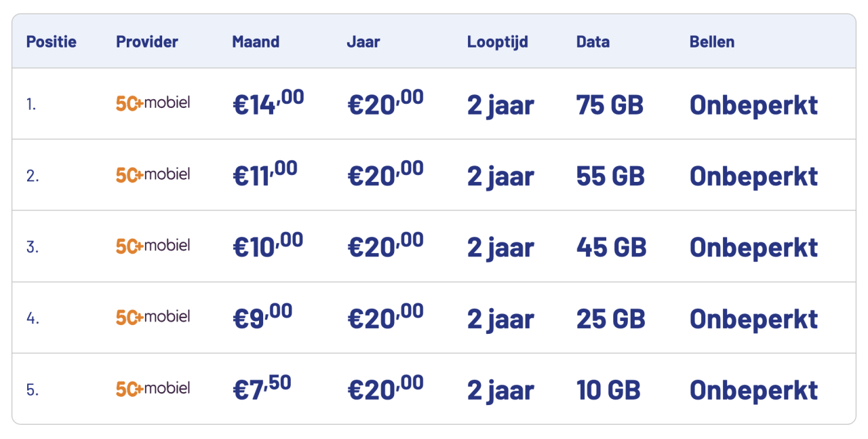Sort by the Positie column header
The image size is (868, 439).
[52, 41]
